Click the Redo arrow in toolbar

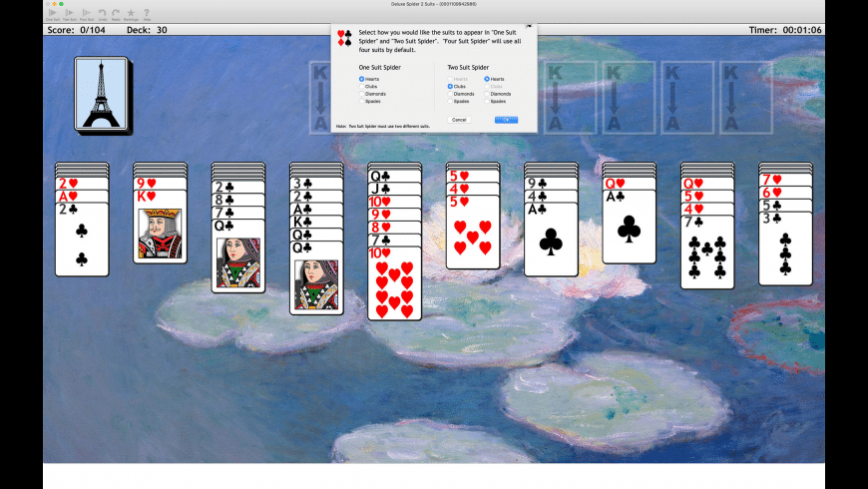[x=116, y=14]
